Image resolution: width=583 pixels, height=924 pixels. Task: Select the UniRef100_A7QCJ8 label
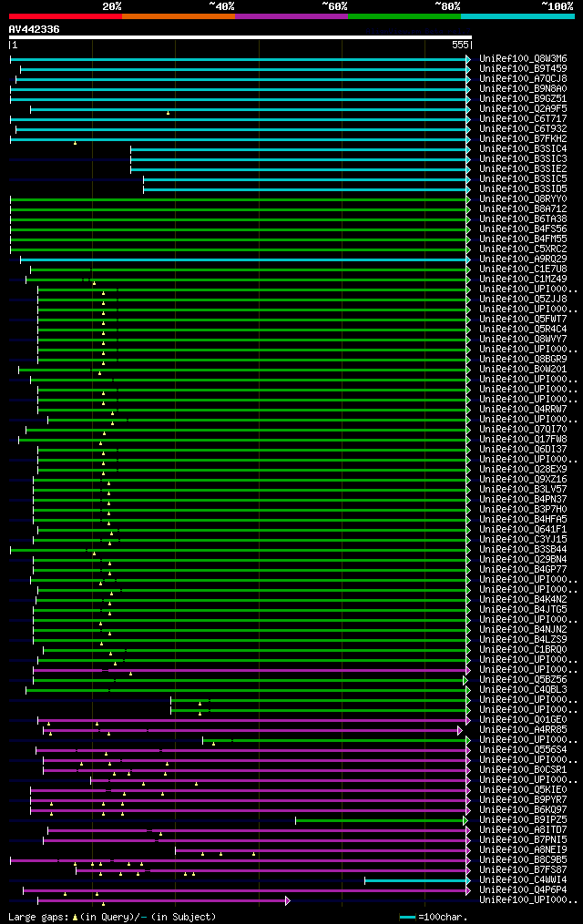point(524,79)
